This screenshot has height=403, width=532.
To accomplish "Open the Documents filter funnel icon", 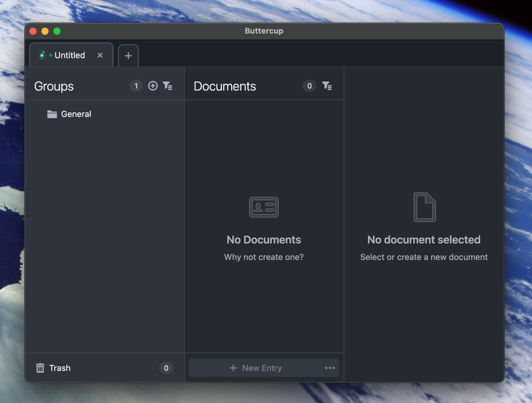I will 327,86.
